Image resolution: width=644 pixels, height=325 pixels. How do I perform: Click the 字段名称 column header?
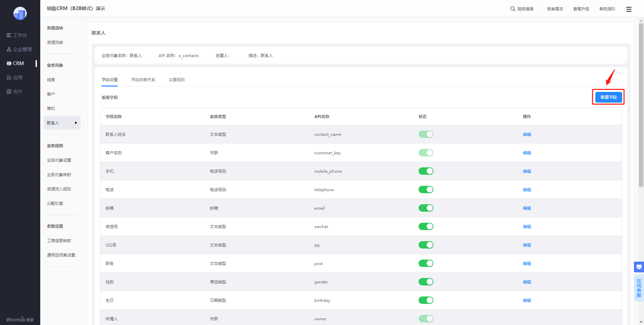114,117
